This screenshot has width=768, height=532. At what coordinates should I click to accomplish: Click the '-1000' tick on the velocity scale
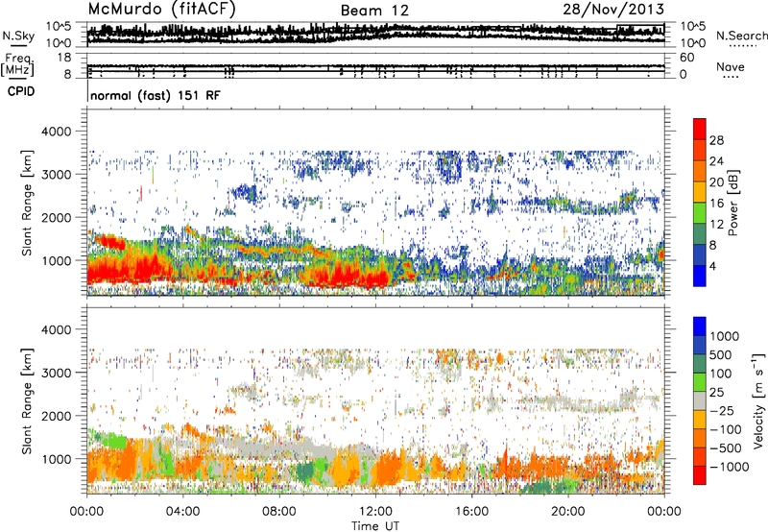[x=730, y=467]
